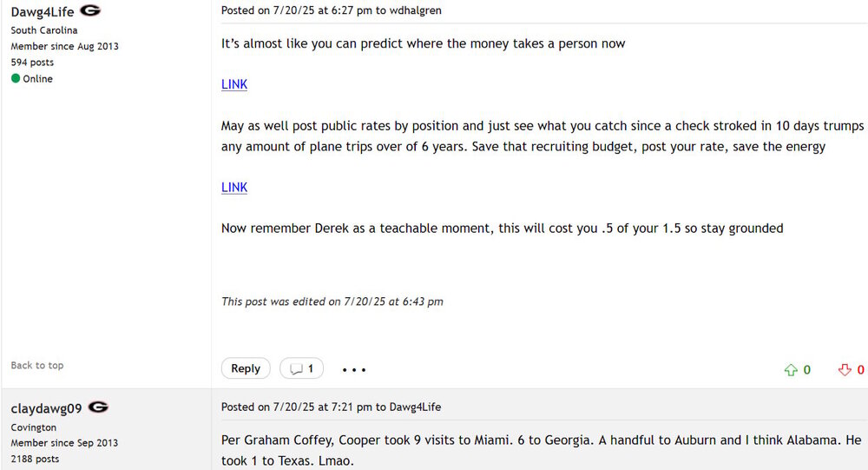868x470 pixels.
Task: Open the three-dot more options menu
Action: click(354, 370)
